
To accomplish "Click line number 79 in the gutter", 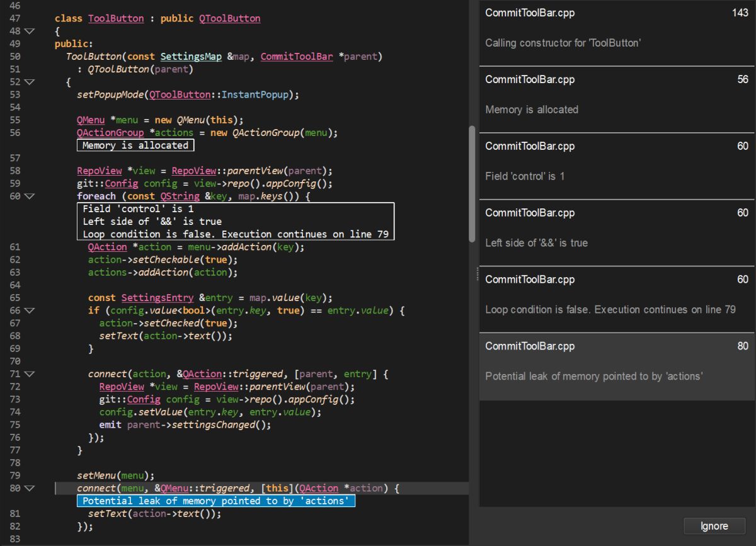I will click(x=15, y=475).
